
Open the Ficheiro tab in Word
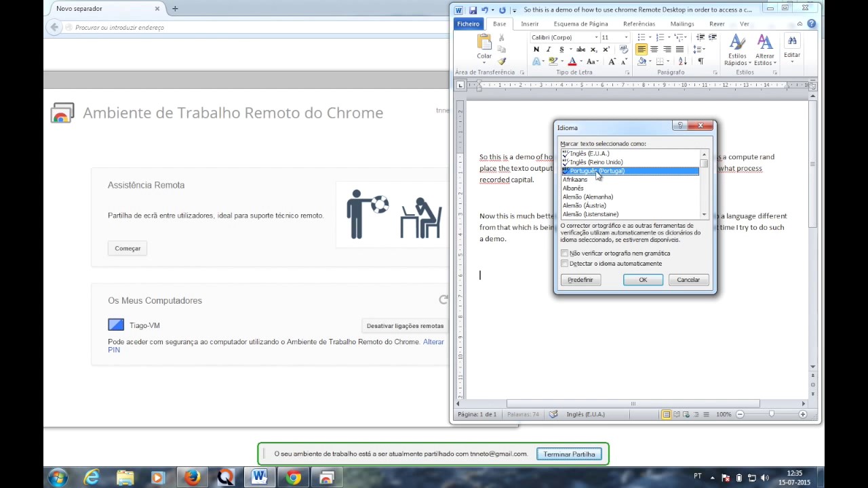pyautogui.click(x=468, y=24)
